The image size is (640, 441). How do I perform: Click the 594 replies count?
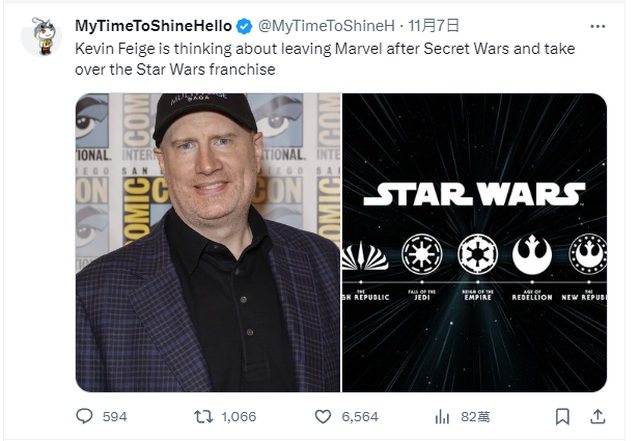click(115, 416)
